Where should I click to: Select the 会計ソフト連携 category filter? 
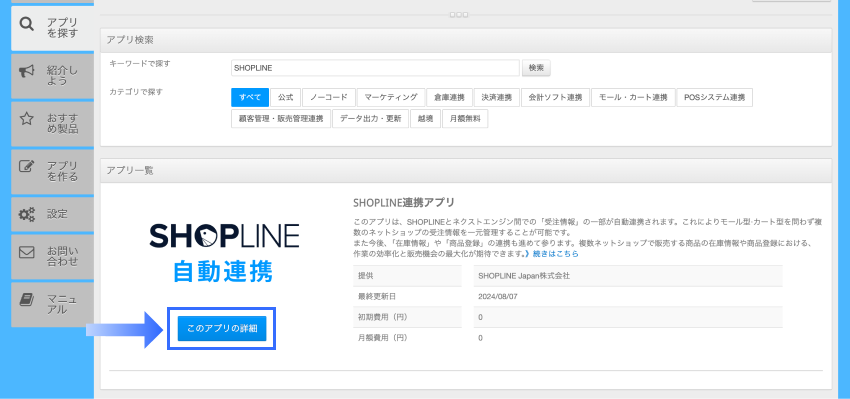tap(555, 98)
